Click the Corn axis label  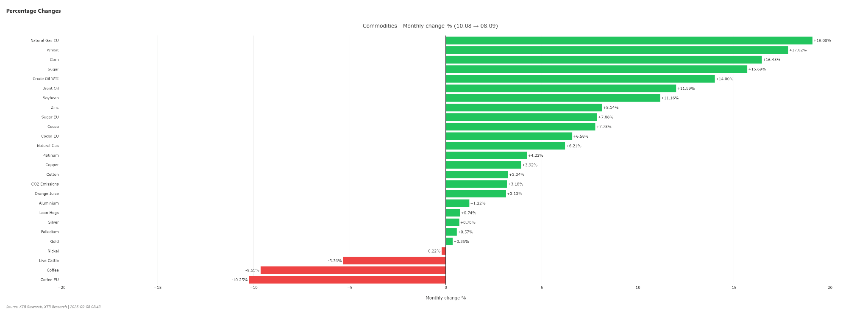(54, 60)
